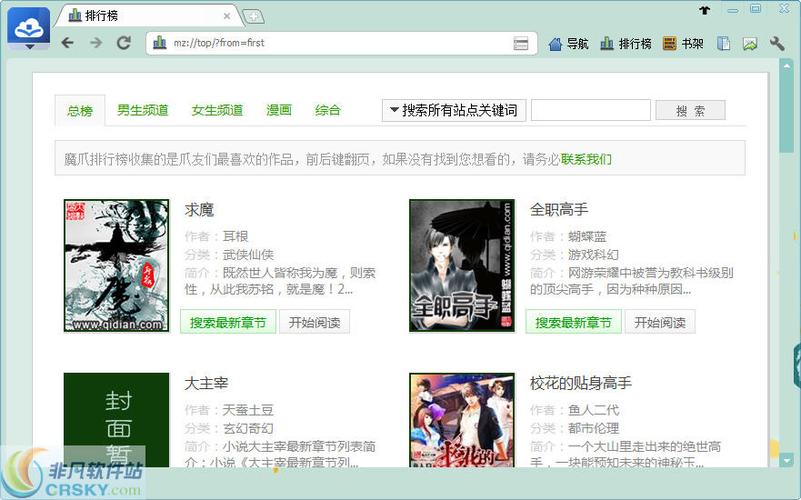Click 开始阅读 for 全职高手

click(x=660, y=322)
